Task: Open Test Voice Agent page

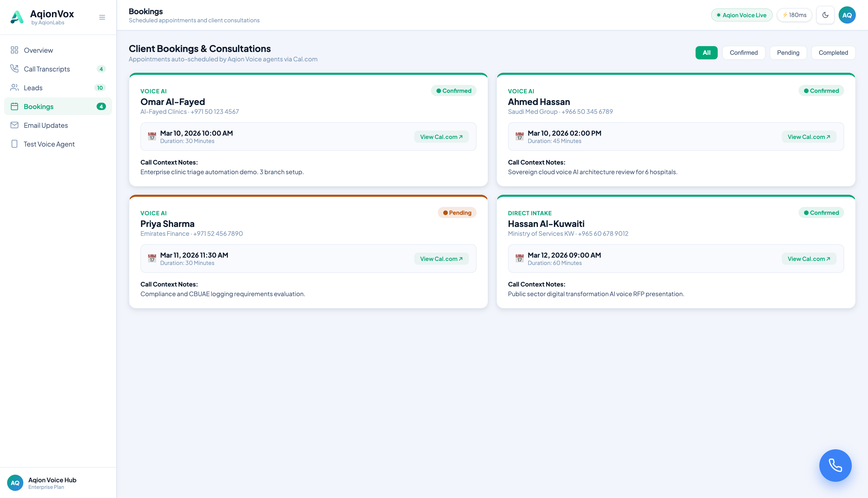Action: 58,144
